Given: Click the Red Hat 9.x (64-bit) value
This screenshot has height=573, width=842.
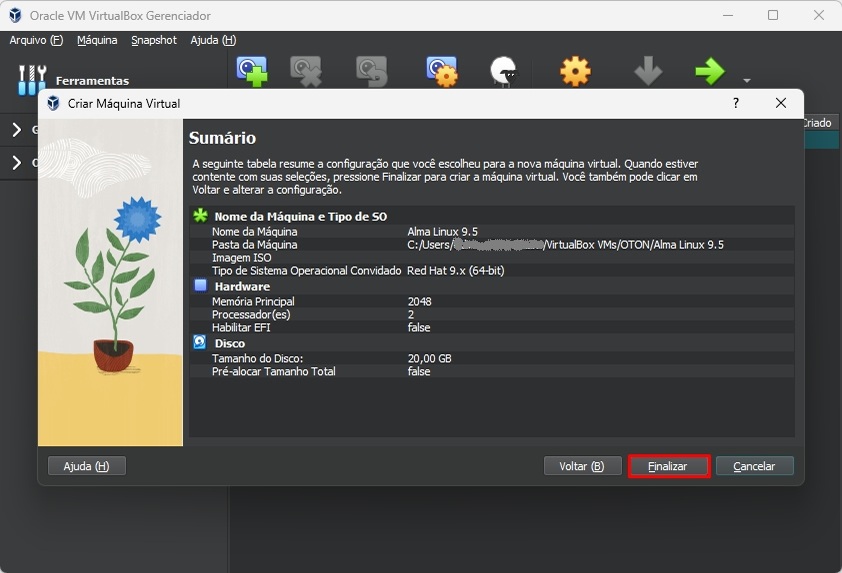Looking at the screenshot, I should tap(455, 270).
